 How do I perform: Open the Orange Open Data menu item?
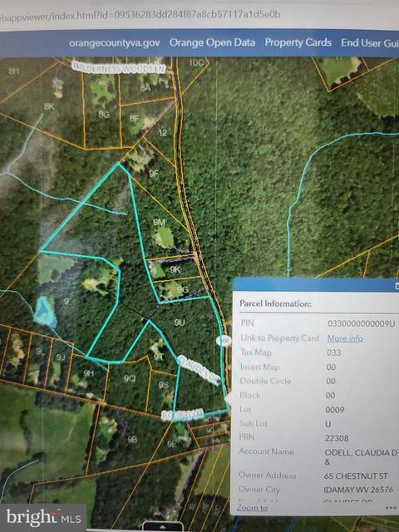coord(212,42)
